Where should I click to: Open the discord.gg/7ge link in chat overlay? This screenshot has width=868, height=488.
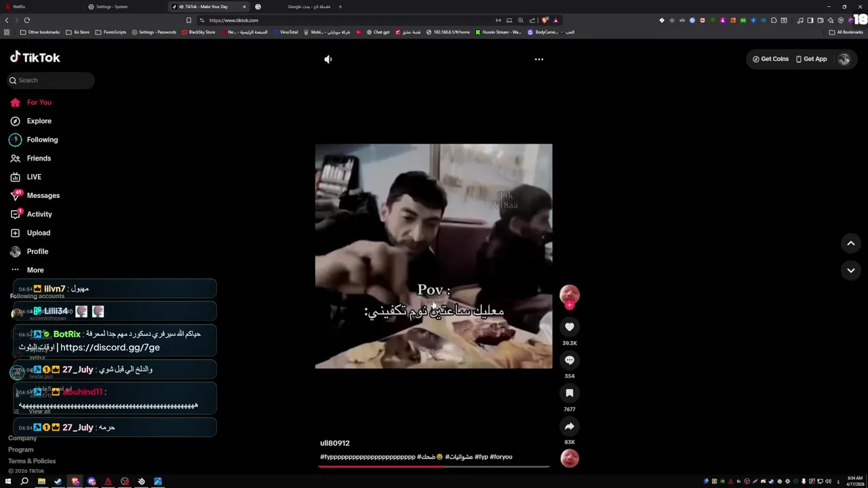[x=110, y=347]
